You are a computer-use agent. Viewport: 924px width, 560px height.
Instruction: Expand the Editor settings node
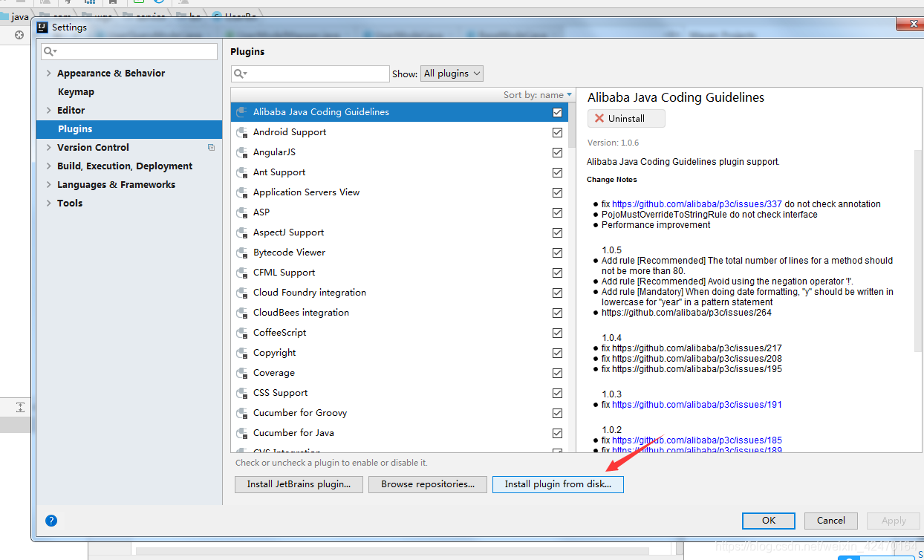click(49, 110)
